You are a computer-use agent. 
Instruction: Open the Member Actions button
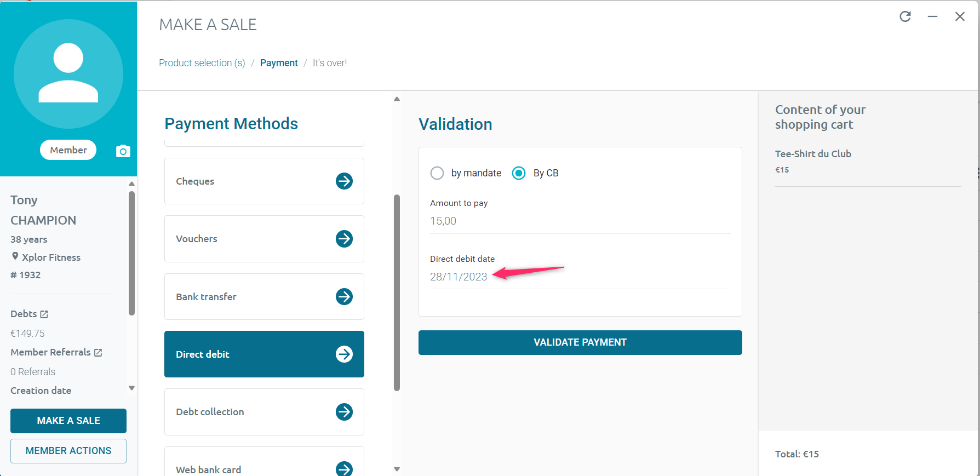point(68,451)
